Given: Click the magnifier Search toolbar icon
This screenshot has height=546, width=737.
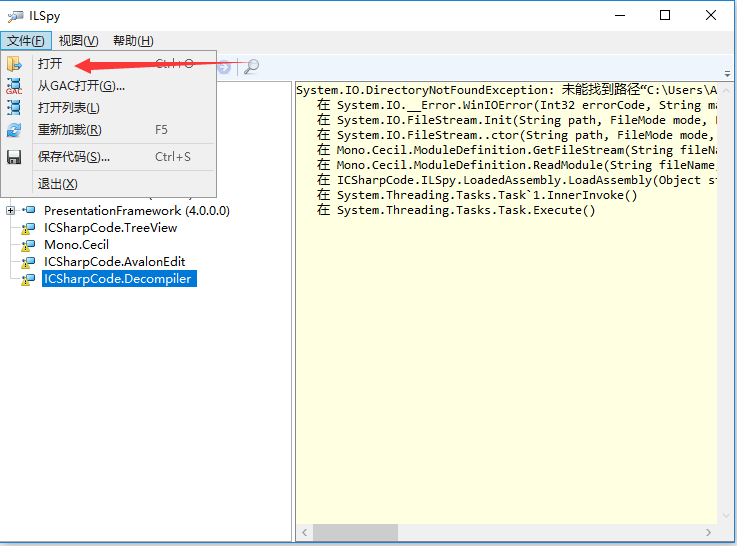Looking at the screenshot, I should 251,66.
